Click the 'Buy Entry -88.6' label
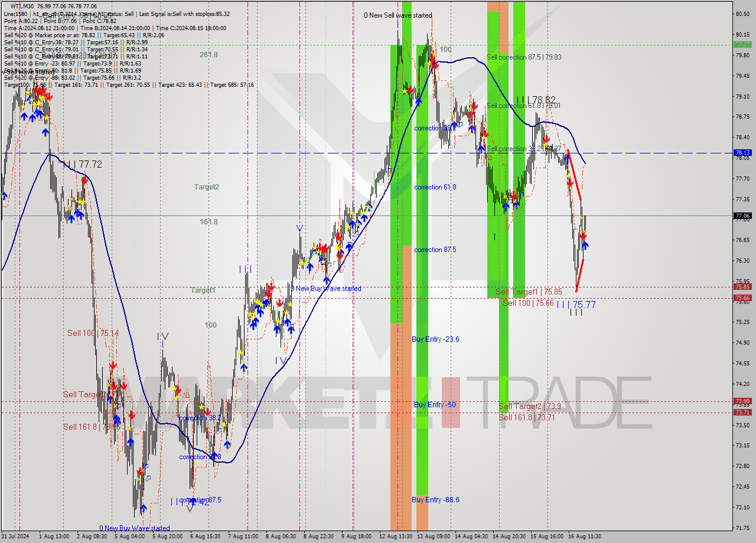Viewport: 756px width, 543px height. 435,500
